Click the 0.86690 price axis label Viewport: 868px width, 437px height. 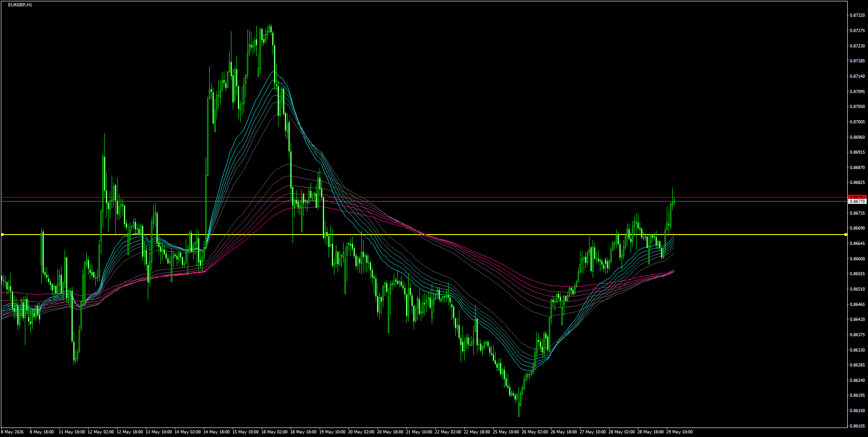[x=858, y=228]
